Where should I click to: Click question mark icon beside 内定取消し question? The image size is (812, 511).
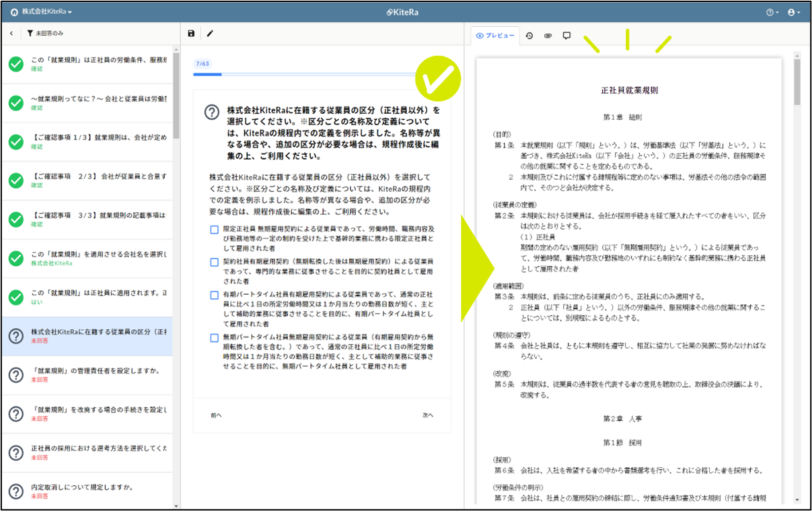click(16, 491)
